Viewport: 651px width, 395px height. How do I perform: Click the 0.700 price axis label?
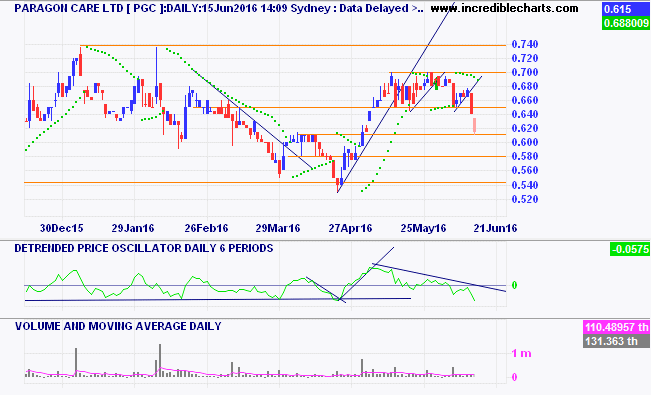click(525, 72)
